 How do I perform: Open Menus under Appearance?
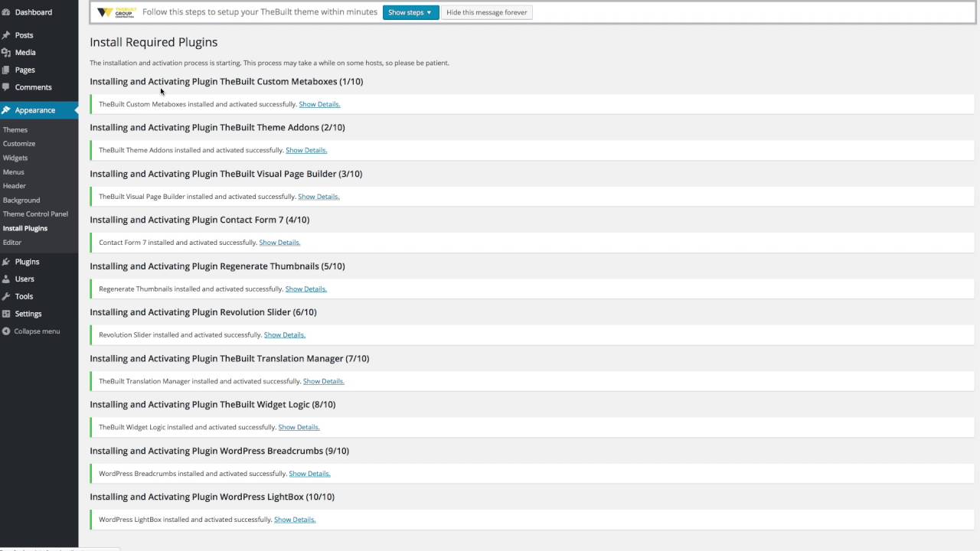[x=14, y=172]
